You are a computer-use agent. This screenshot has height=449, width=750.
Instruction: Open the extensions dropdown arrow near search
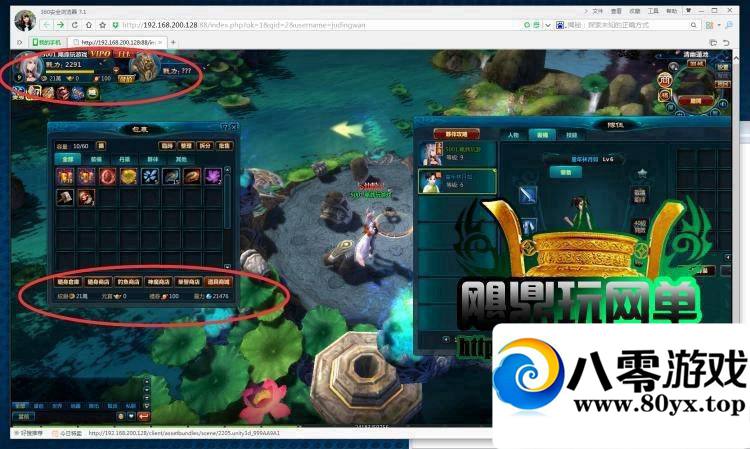coord(719,25)
